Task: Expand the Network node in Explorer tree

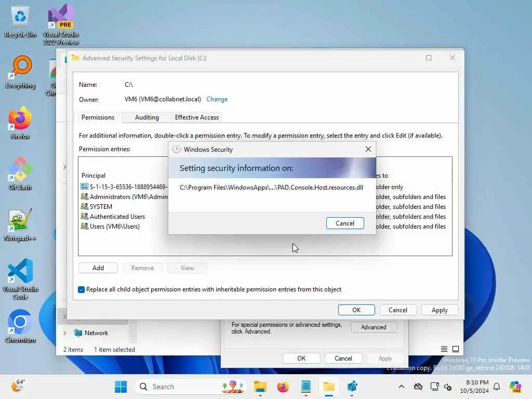Action: click(64, 333)
